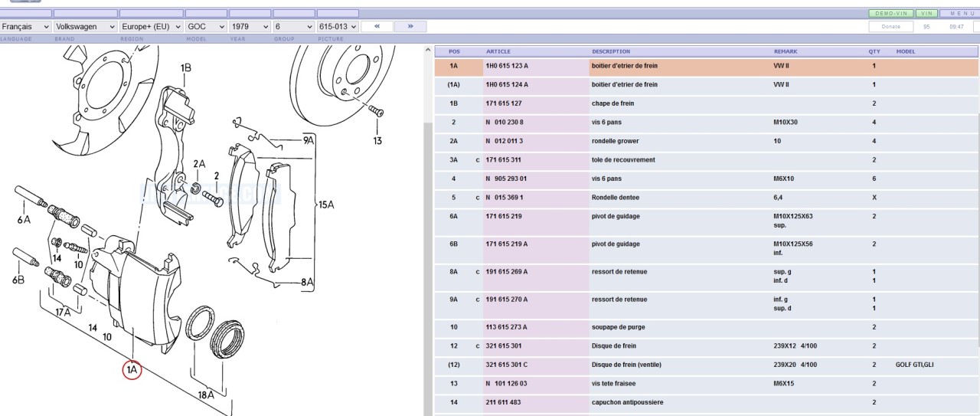Screen dimensions: 980x416
Task: Click the 6B callout label in diagram
Action: tap(18, 280)
